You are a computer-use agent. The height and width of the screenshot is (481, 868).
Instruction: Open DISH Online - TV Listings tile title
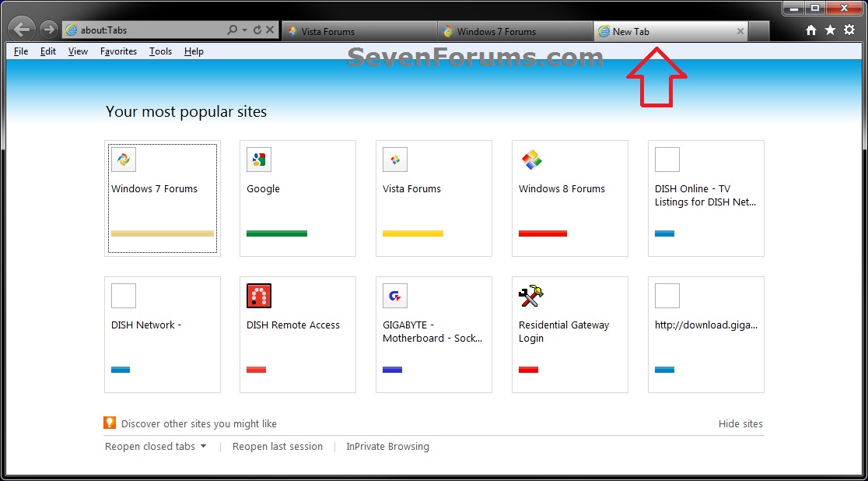pyautogui.click(x=705, y=195)
